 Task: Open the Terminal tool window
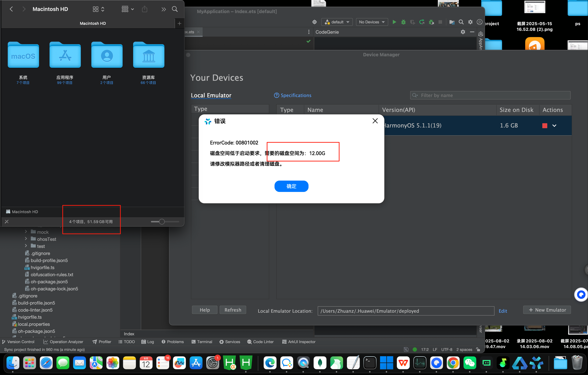(202, 342)
